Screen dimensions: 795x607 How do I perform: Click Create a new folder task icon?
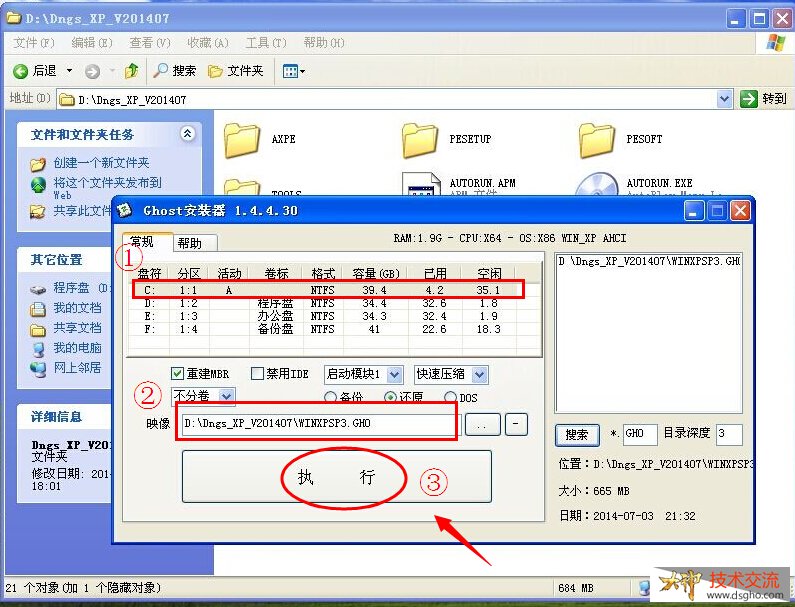38,164
